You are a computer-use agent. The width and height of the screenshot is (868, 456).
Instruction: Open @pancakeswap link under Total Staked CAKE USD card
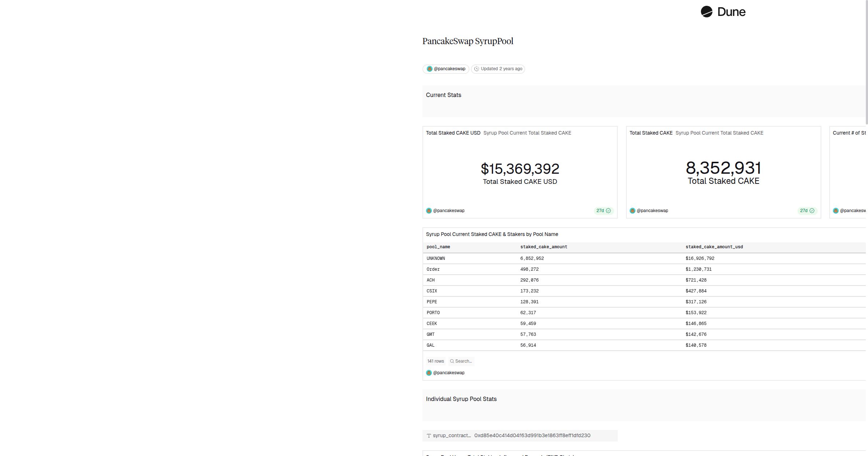click(448, 211)
